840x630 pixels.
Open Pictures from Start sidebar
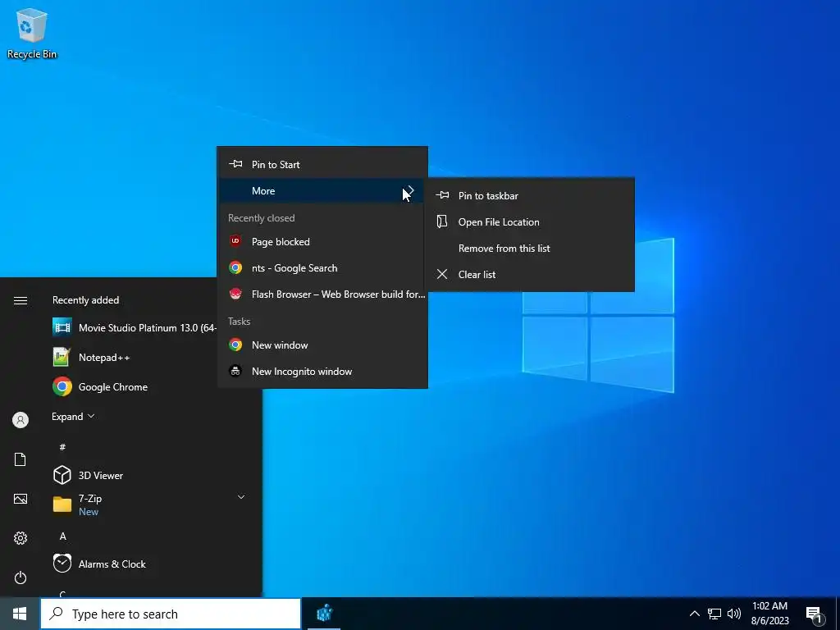point(21,499)
